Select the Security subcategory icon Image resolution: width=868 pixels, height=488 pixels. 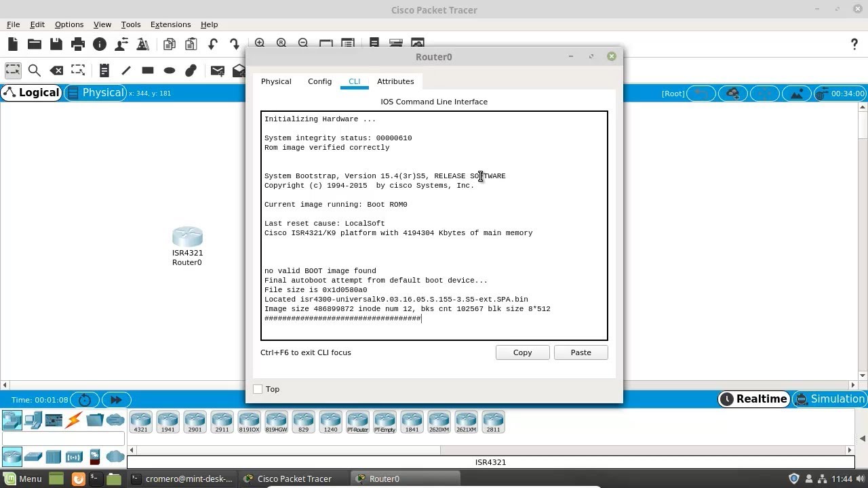(95, 456)
